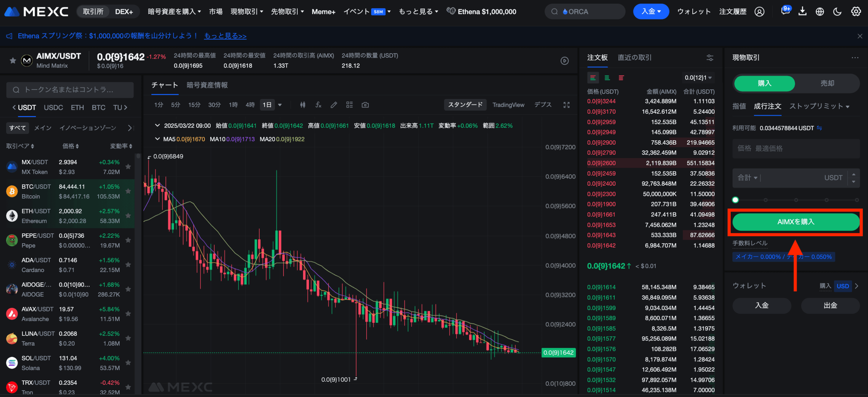868x397 pixels.
Task: Filter pair list by すべて
Action: (18, 128)
